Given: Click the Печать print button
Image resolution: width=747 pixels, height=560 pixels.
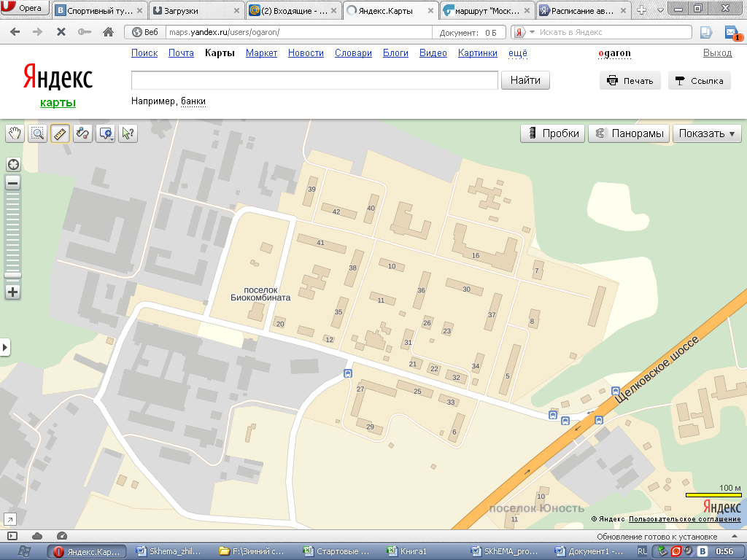Looking at the screenshot, I should coord(630,80).
